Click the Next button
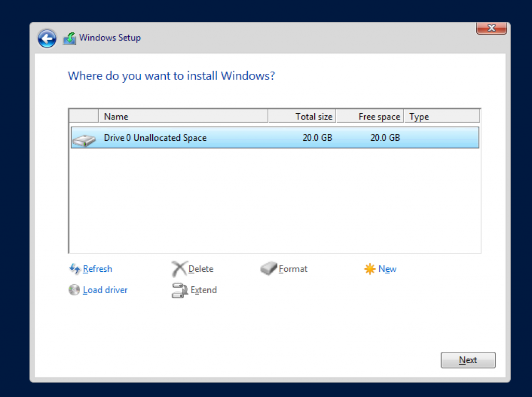Viewport: 532px width, 397px height. pos(468,360)
